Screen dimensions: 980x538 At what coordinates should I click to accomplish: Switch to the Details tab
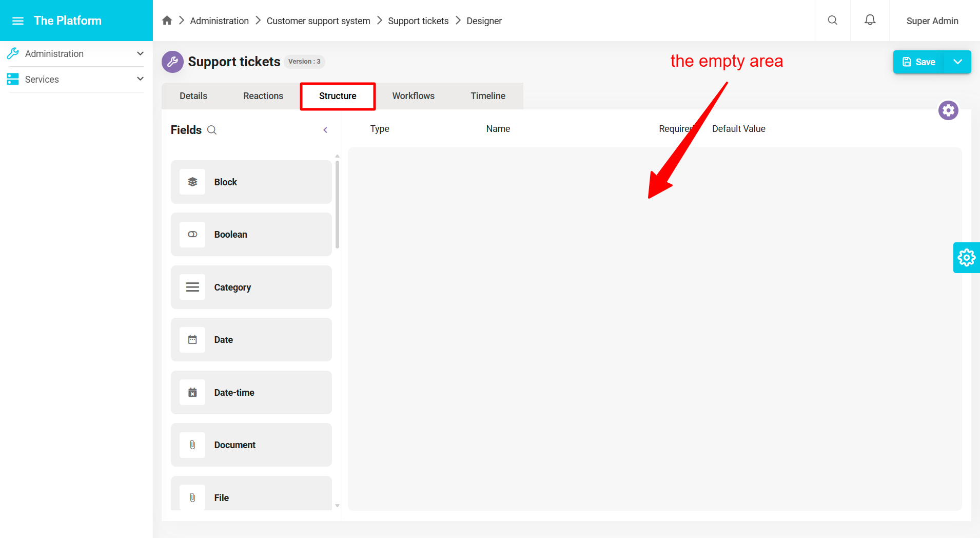click(193, 96)
